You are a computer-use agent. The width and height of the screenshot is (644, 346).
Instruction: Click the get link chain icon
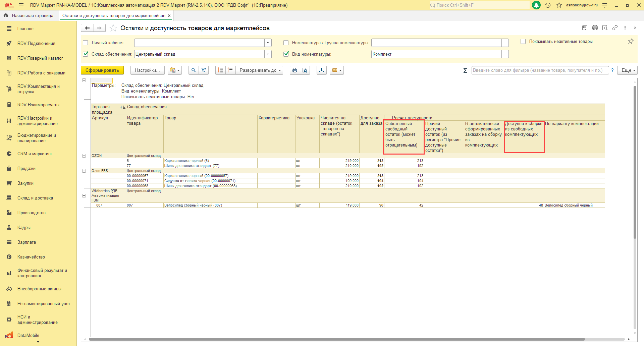(x=615, y=28)
